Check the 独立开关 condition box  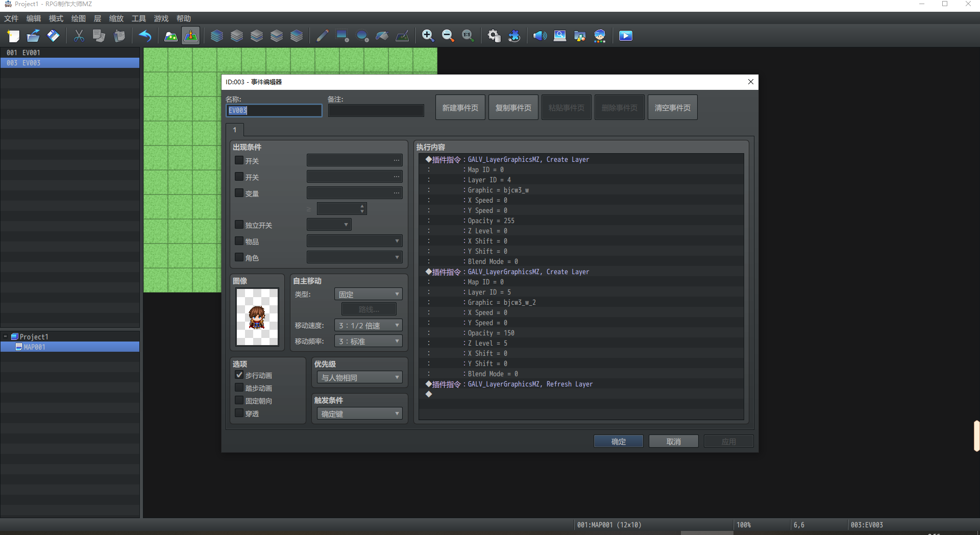tap(239, 225)
